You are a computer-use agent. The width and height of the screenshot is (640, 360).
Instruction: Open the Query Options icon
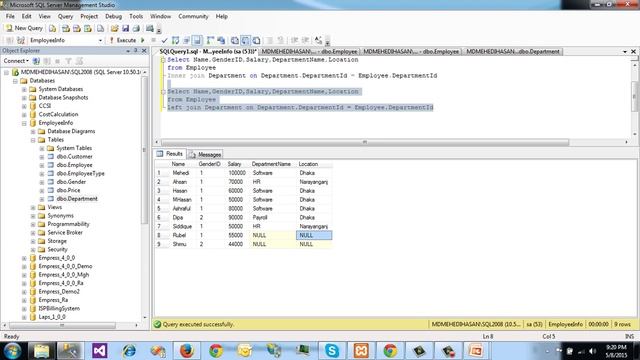(187, 40)
